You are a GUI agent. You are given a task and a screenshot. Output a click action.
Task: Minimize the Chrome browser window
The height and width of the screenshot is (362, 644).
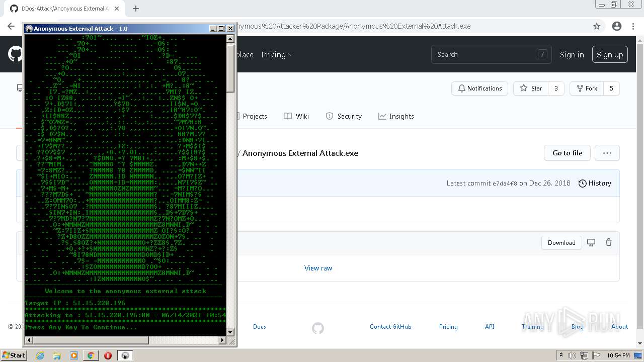pyautogui.click(x=602, y=5)
